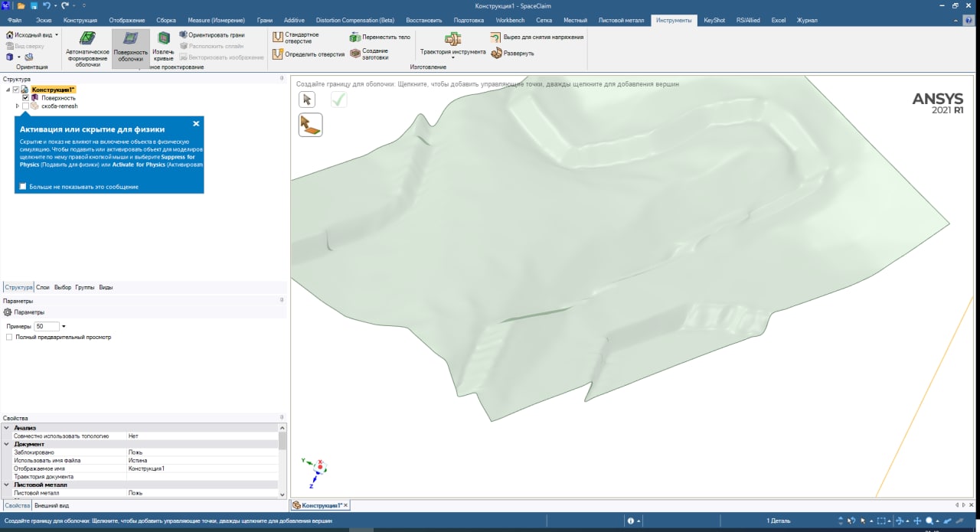
Task: Click the select plane tool guide icon
Action: coord(310,125)
